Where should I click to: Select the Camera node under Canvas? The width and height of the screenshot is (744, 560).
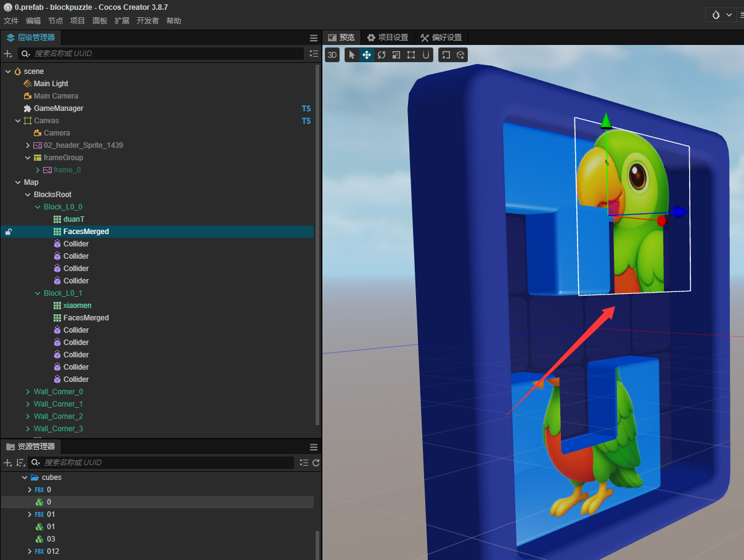coord(57,133)
